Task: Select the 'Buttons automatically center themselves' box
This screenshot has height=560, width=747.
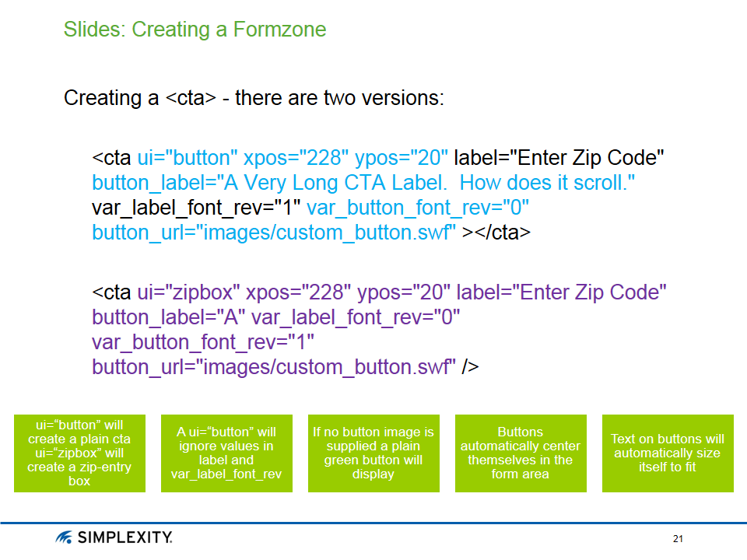Action: pos(521,453)
